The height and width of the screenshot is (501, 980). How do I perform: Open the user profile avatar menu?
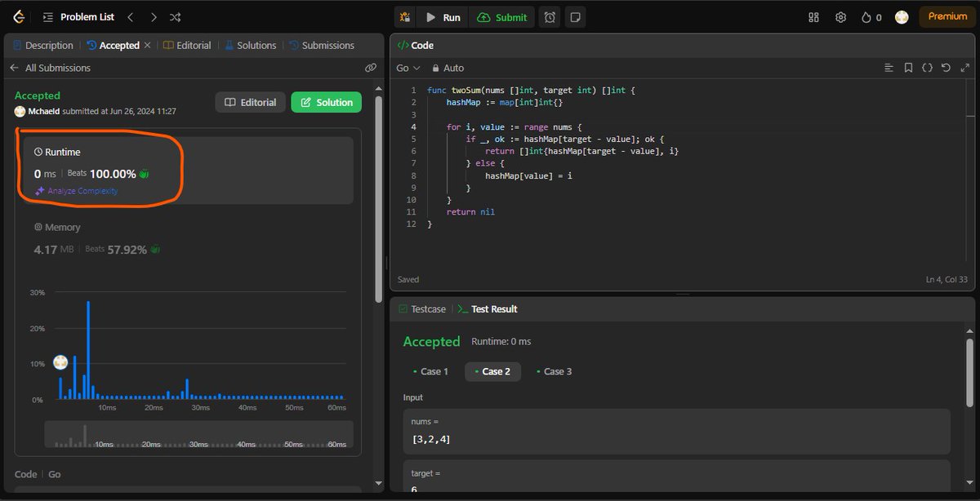click(x=902, y=17)
